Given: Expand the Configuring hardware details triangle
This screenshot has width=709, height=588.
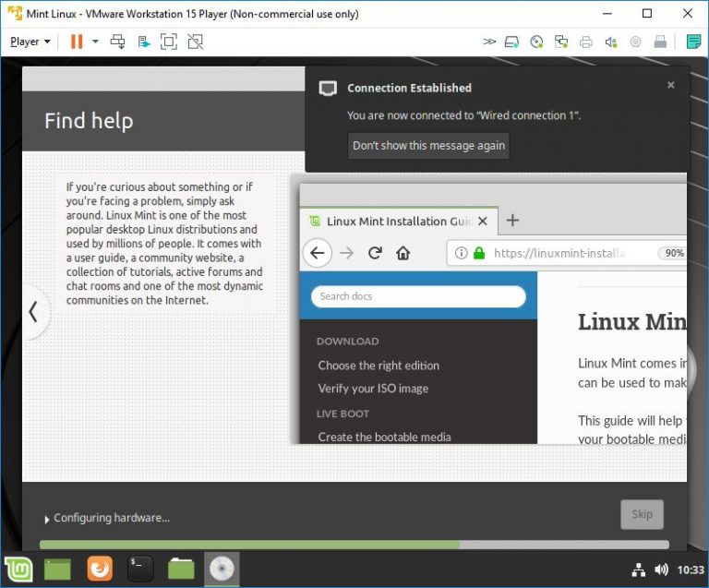Looking at the screenshot, I should click(x=46, y=520).
